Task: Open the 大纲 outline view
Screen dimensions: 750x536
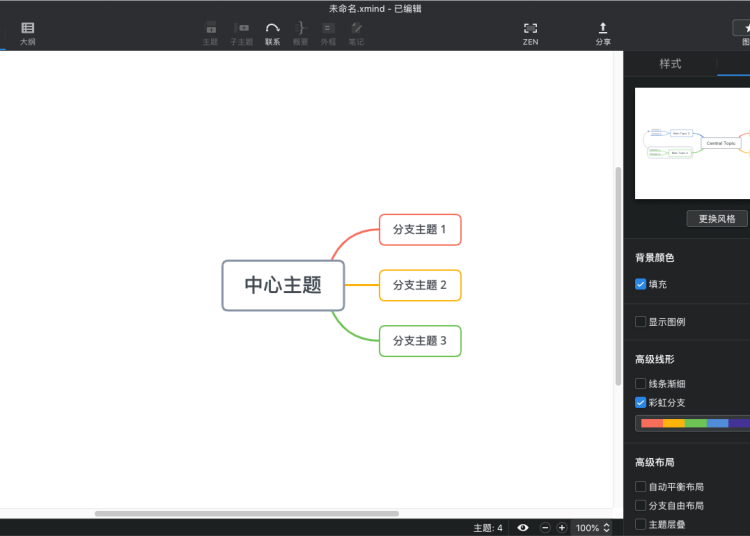Action: tap(27, 33)
